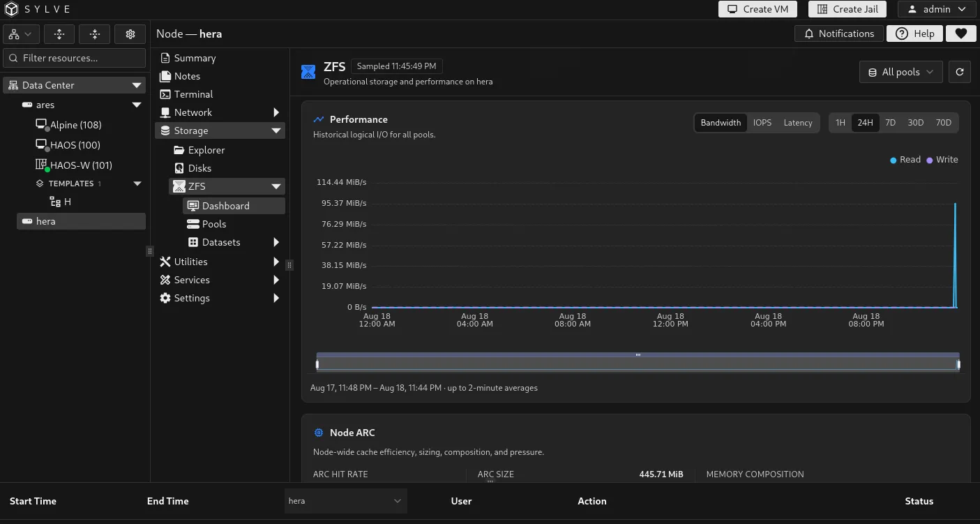980x524 pixels.
Task: Click the range slider top grip
Action: coord(638,355)
